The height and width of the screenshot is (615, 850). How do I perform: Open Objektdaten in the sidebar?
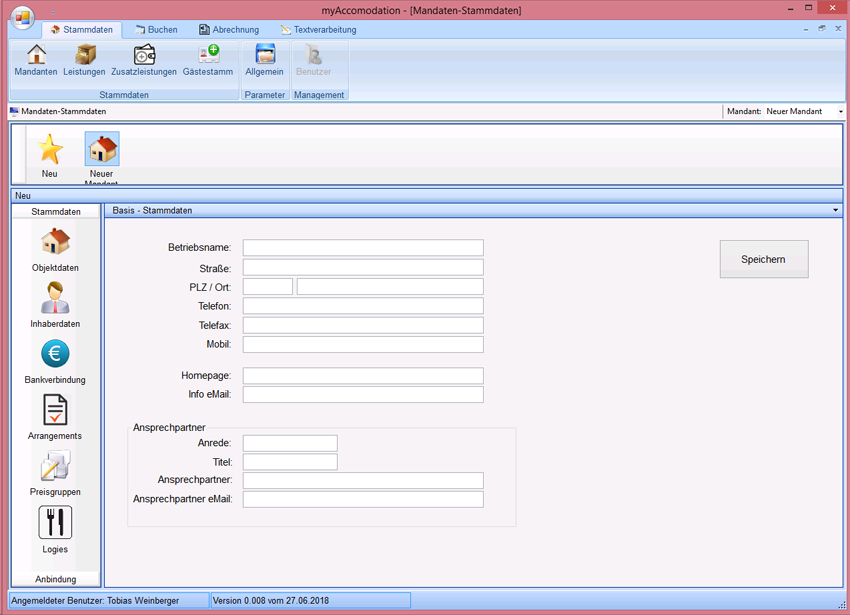coord(55,249)
